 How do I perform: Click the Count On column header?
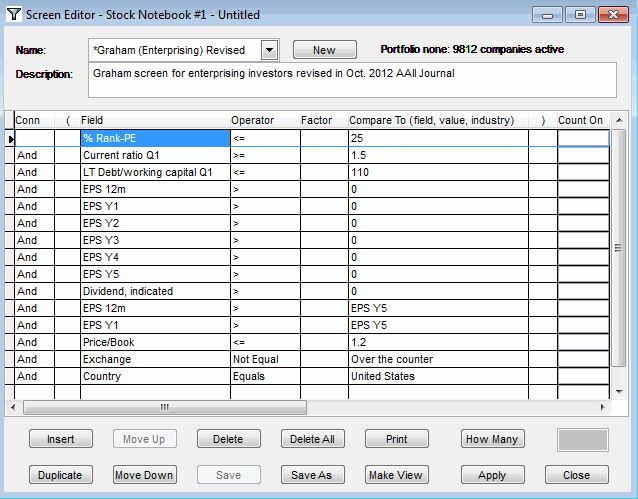pyautogui.click(x=581, y=120)
